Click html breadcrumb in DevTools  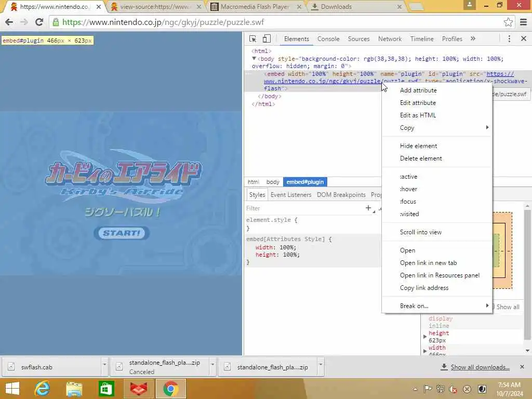(x=254, y=182)
